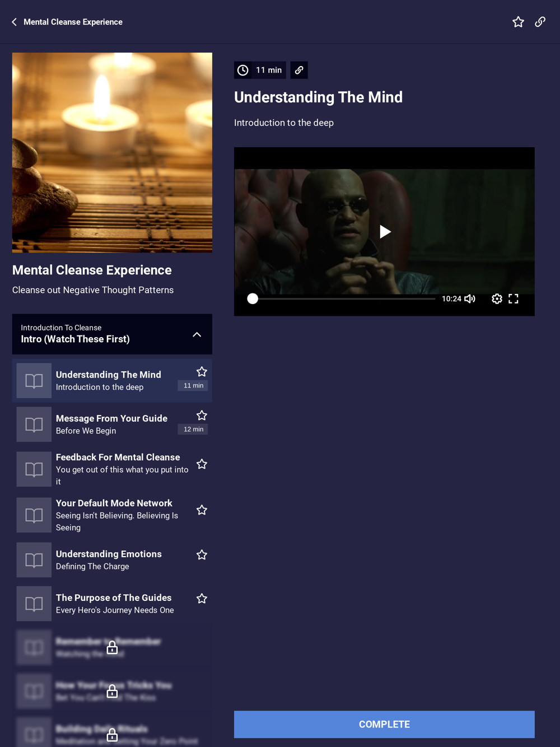560x747 pixels.
Task: Open the Understanding The Mind lesson title
Action: (x=109, y=375)
